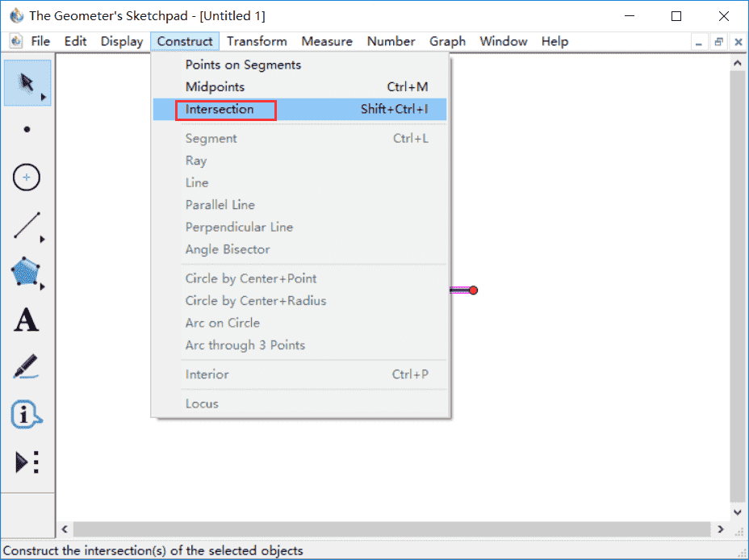Select the Text tool
The height and width of the screenshot is (560, 749).
pos(26,320)
